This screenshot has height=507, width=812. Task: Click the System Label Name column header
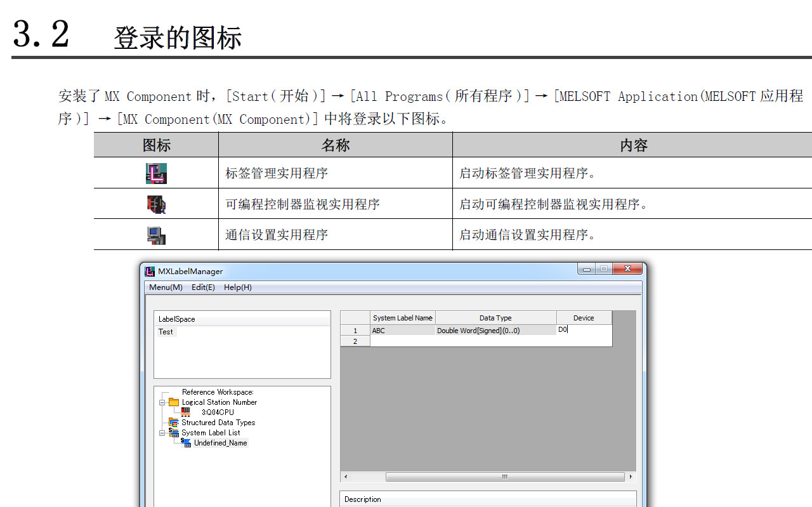[x=402, y=318]
